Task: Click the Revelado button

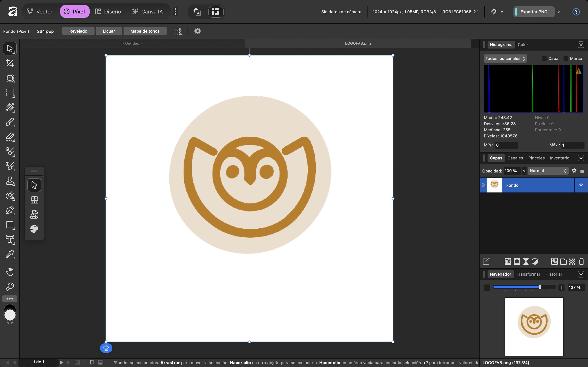Action: click(78, 31)
